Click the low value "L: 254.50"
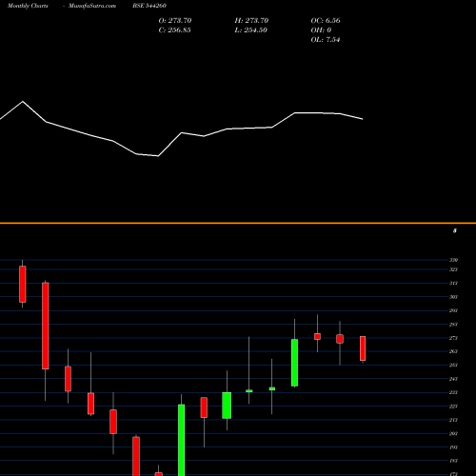Image resolution: width=476 pixels, height=476 pixels. [x=251, y=30]
